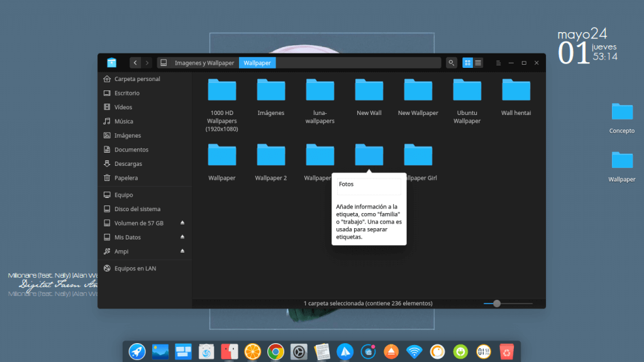The height and width of the screenshot is (362, 644).
Task: Click the tag input field containing Fotos
Action: (369, 185)
